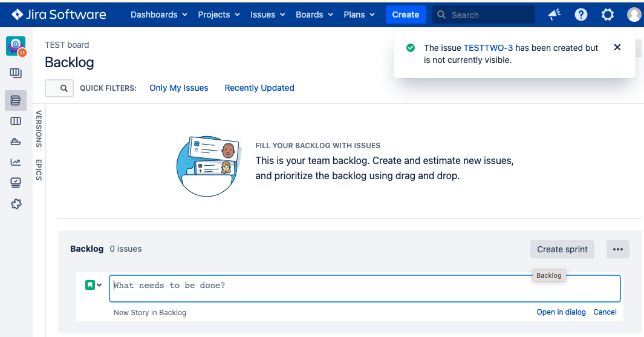
Task: Open the Add-ons puzzle icon in sidebar
Action: tap(16, 204)
